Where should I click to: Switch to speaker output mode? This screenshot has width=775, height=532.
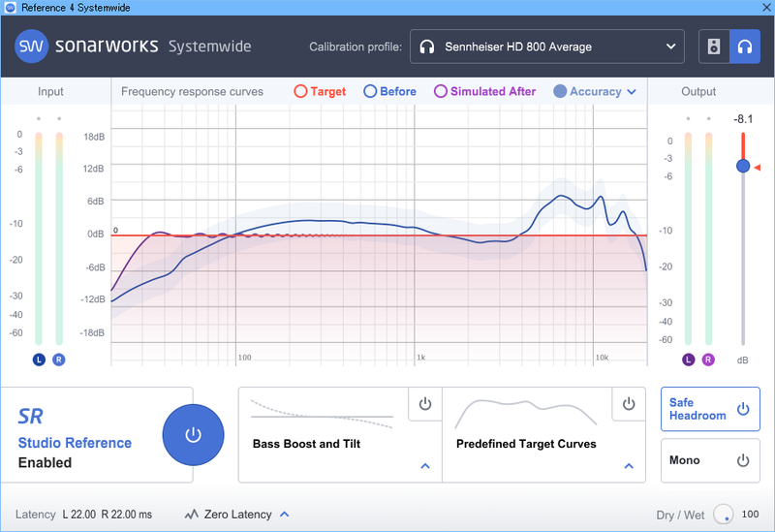coord(714,47)
